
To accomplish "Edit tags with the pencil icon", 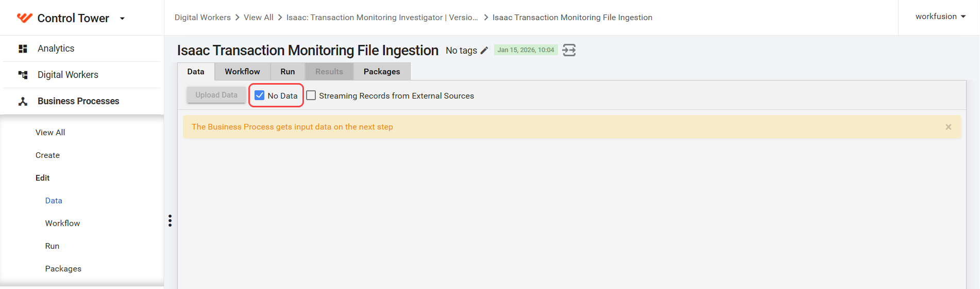I will click(x=484, y=51).
